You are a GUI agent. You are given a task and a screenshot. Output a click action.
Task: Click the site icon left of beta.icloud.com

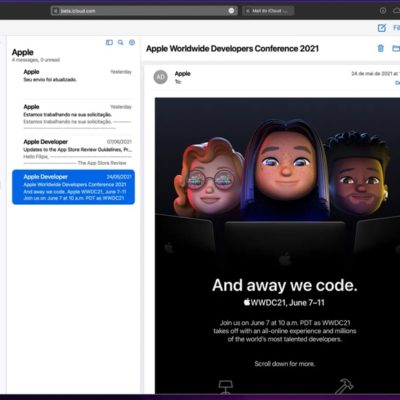56,11
